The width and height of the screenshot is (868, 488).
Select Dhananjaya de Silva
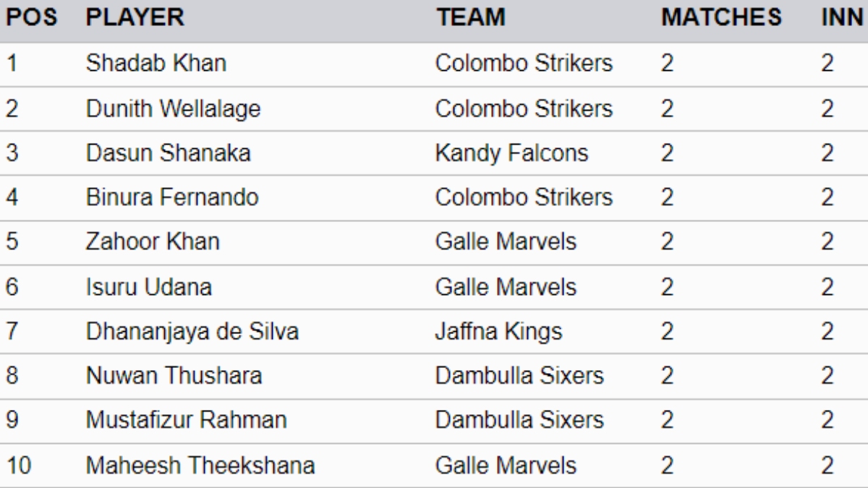click(192, 332)
